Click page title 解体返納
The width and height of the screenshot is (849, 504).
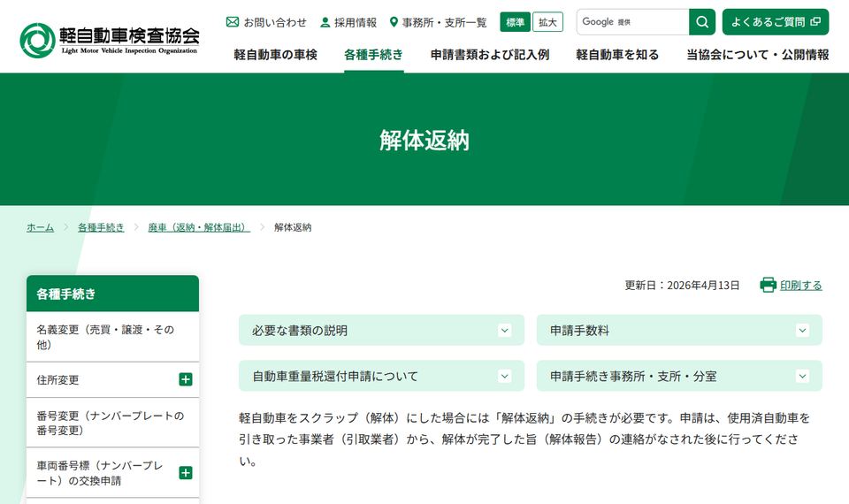tap(424, 141)
